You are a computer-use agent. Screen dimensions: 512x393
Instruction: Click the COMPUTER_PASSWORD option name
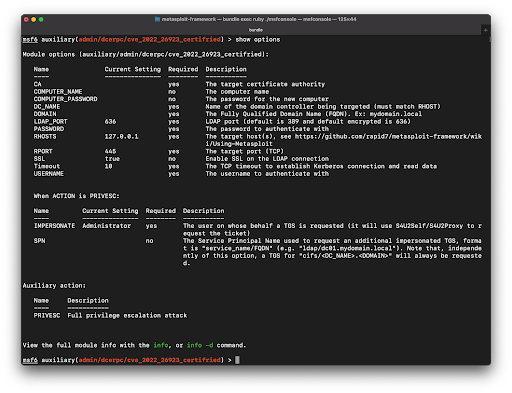(65, 99)
